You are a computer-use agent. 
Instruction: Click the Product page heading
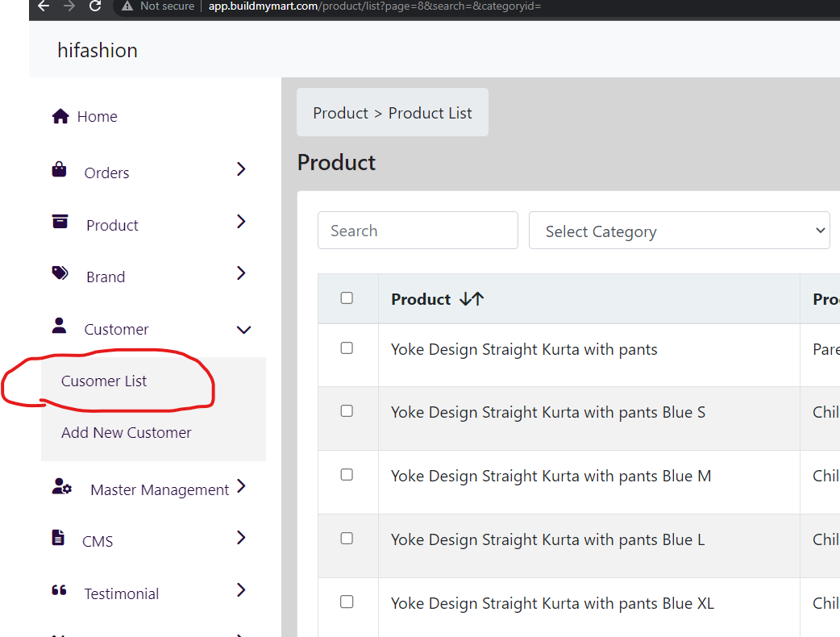[336, 162]
